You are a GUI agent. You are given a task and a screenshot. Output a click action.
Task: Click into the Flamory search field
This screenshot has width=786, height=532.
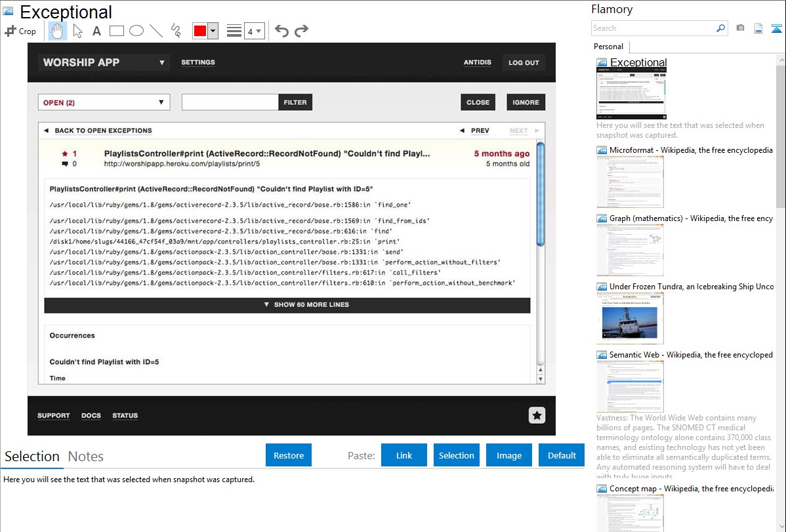[x=653, y=28]
